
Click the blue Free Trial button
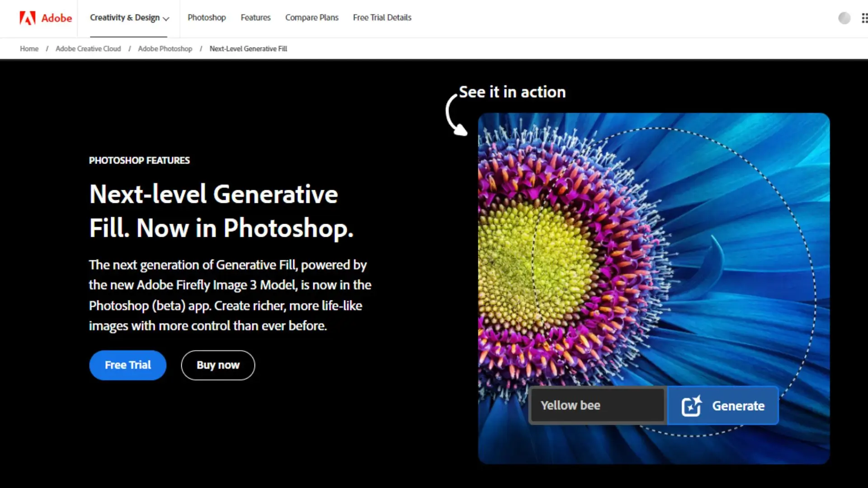point(127,365)
